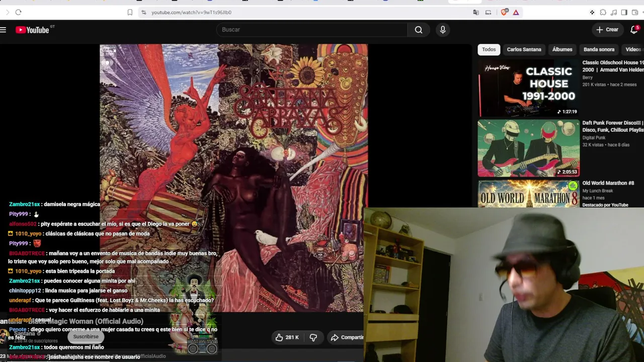This screenshot has height=362, width=644.
Task: Select the Álbumes filter chip
Action: pyautogui.click(x=562, y=49)
